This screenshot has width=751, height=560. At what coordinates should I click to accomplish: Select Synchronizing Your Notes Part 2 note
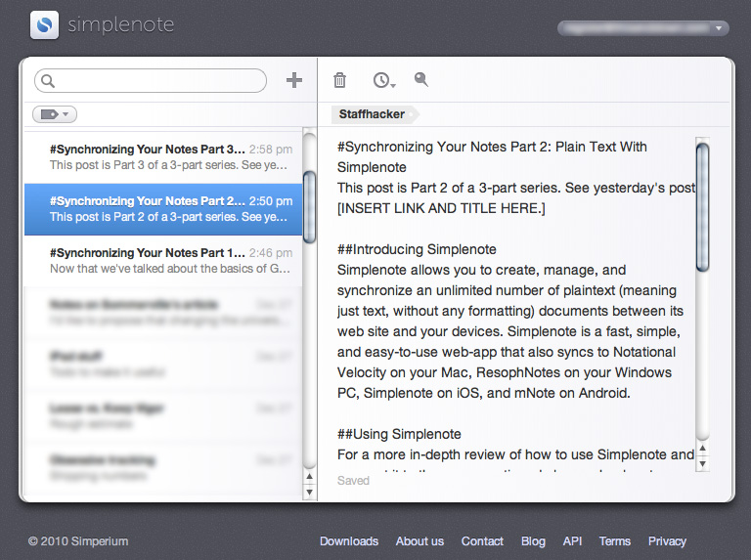[x=163, y=209]
